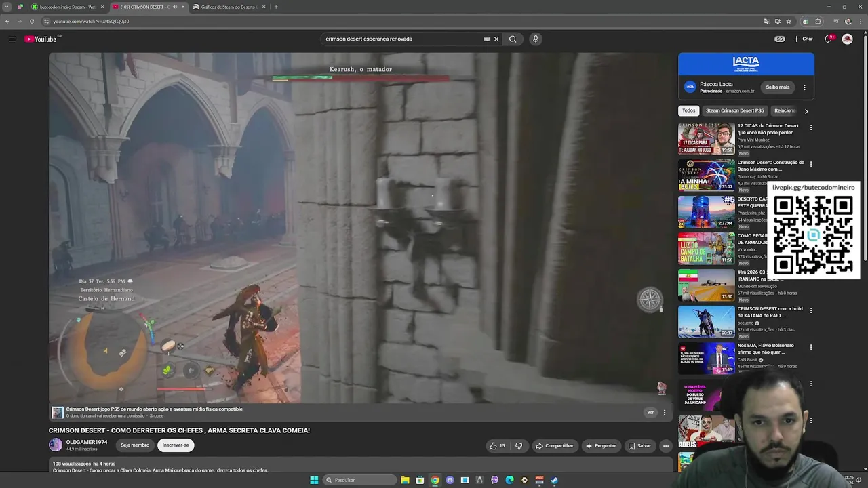Click the Perguntar ask button
The width and height of the screenshot is (868, 488).
click(x=601, y=446)
